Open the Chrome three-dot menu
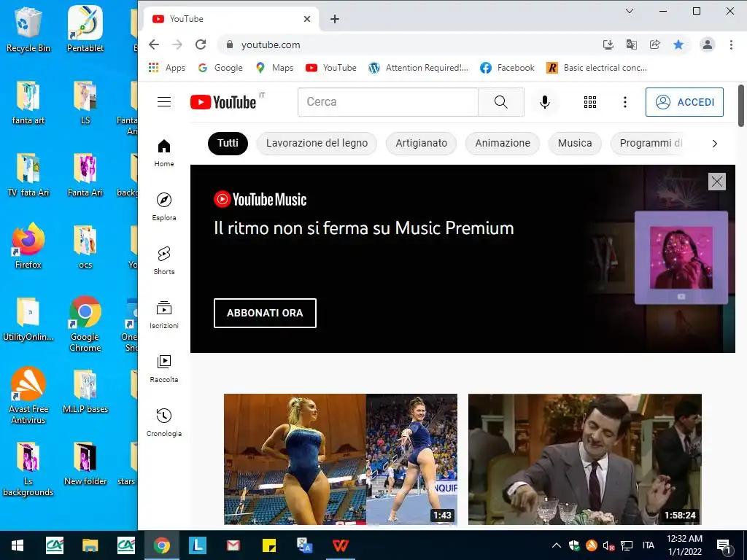This screenshot has height=560, width=747. click(x=731, y=44)
